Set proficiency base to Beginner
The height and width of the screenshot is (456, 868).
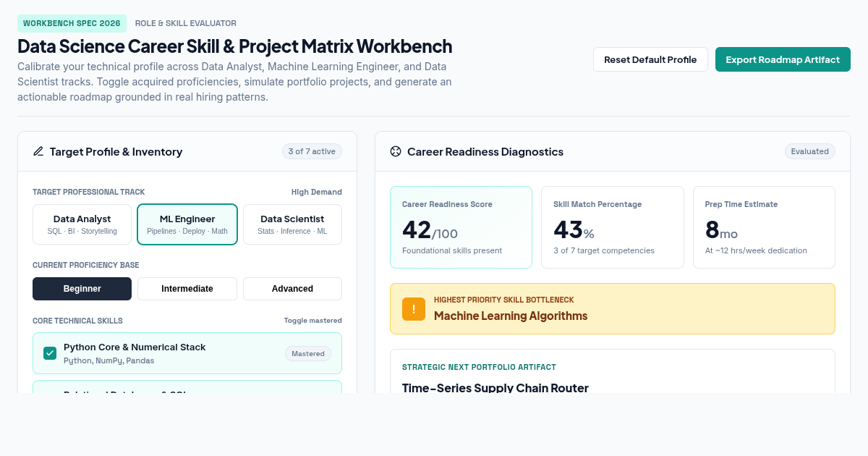tap(82, 289)
